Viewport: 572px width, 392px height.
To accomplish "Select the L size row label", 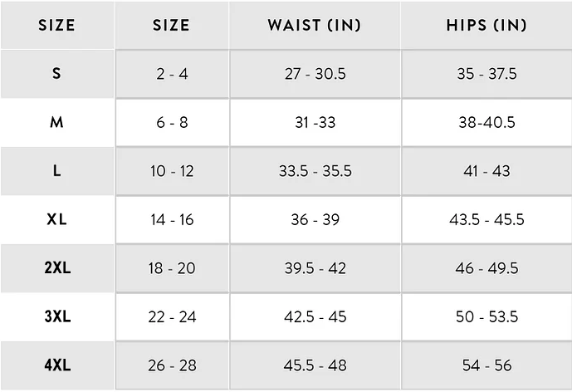I will point(56,171).
